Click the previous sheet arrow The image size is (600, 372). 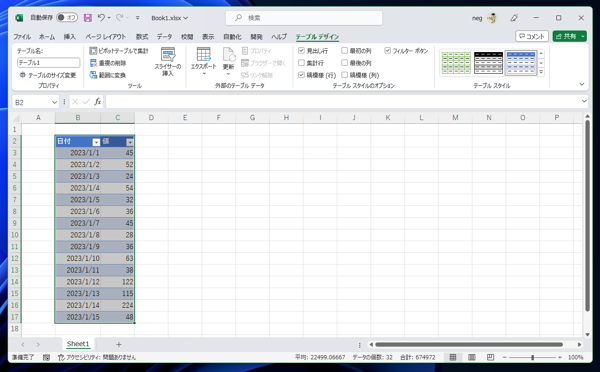[23, 344]
